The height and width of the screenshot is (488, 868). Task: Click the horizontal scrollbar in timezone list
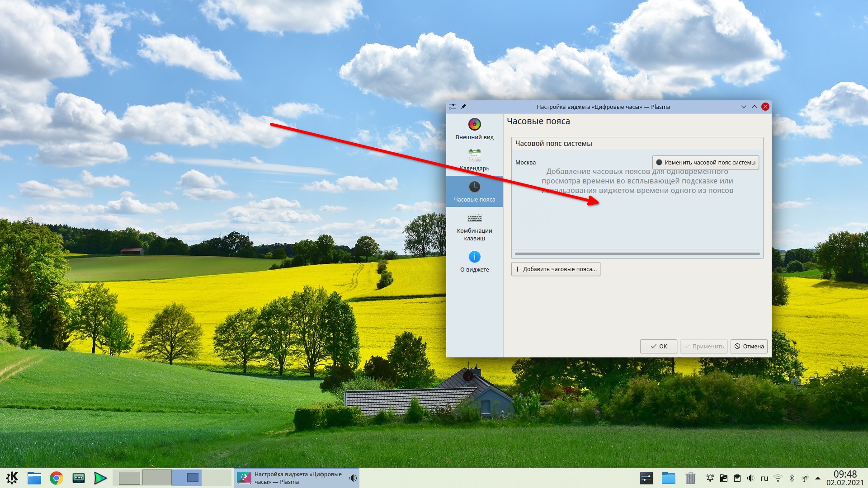click(637, 254)
